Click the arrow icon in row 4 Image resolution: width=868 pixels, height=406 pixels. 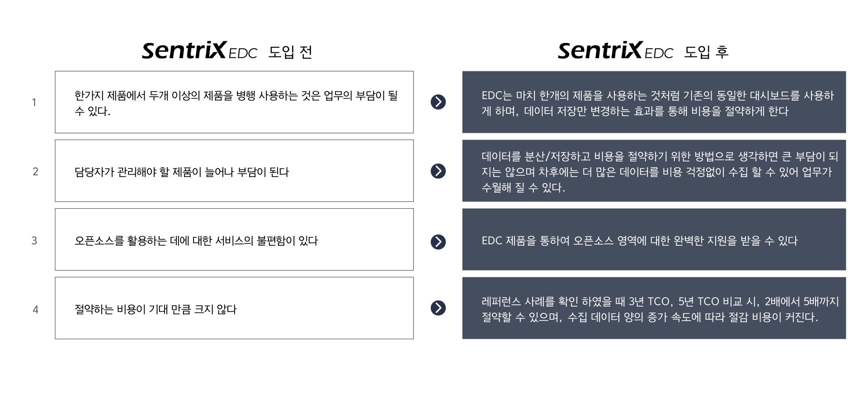pos(438,308)
